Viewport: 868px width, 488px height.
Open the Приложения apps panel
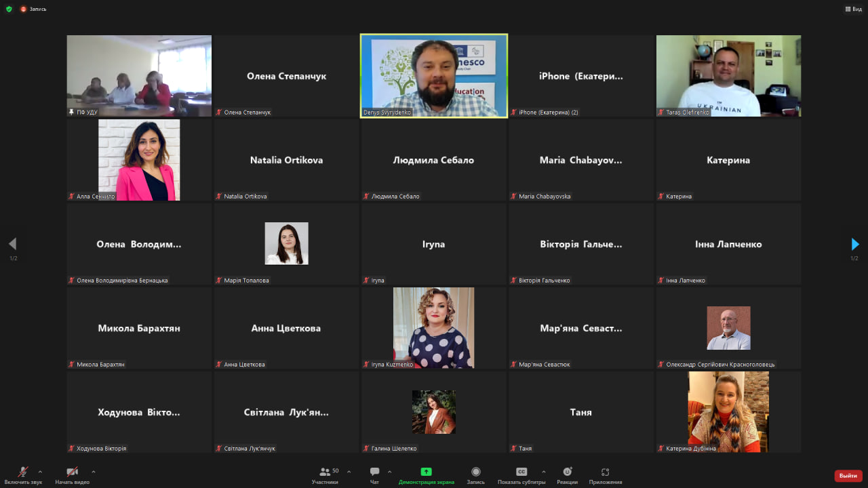click(605, 475)
